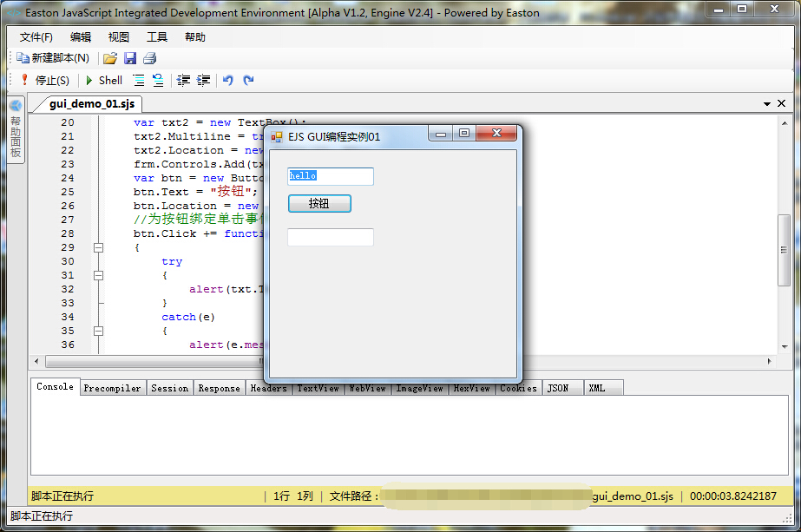Switch to the Cookies tab

click(x=518, y=389)
